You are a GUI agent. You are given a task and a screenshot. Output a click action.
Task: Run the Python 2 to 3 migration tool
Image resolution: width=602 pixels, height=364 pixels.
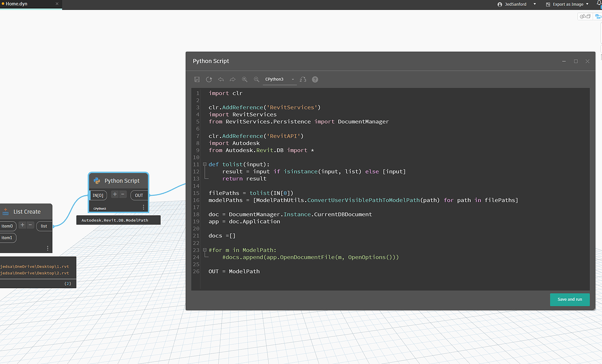[302, 79]
